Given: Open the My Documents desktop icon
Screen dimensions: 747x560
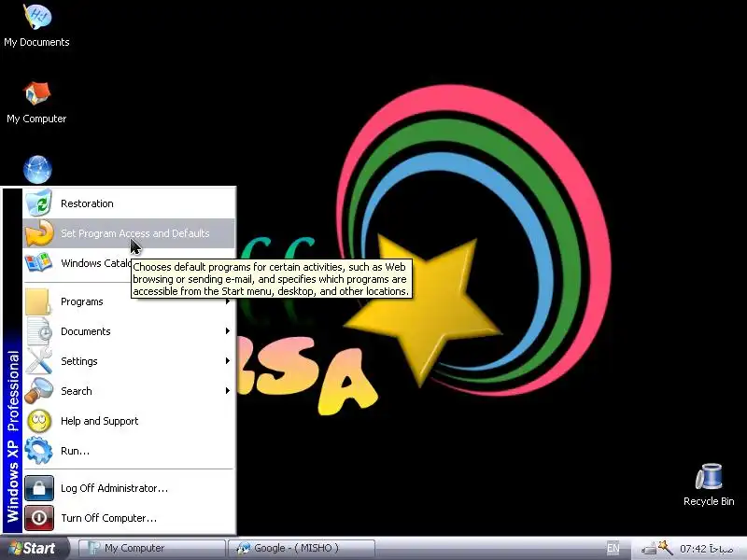Looking at the screenshot, I should [36, 25].
